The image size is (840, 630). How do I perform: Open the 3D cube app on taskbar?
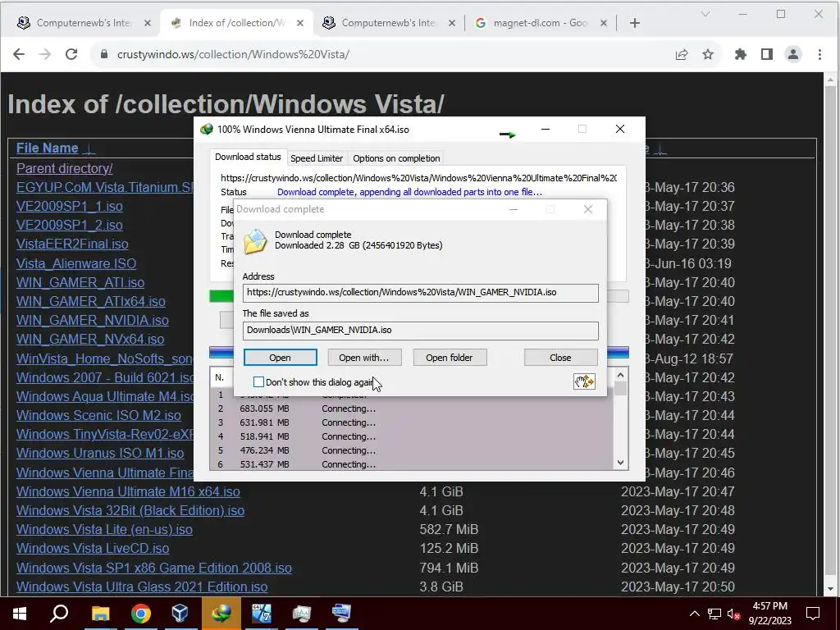[x=180, y=614]
